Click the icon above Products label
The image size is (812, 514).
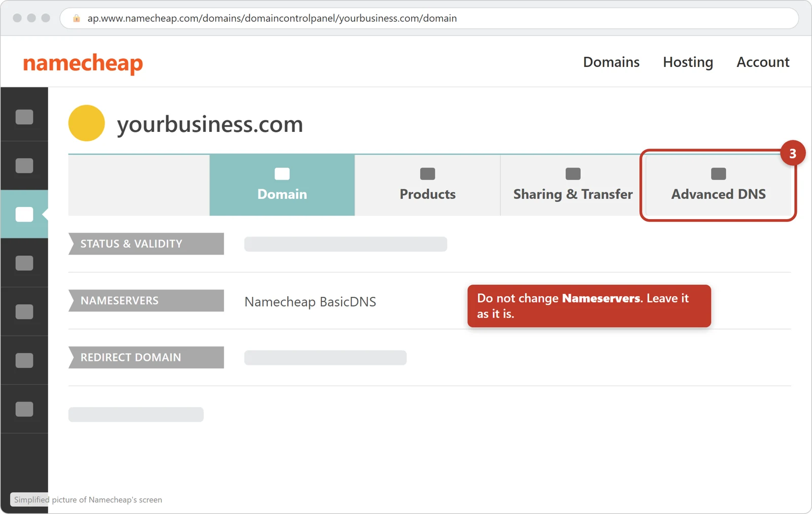[427, 174]
